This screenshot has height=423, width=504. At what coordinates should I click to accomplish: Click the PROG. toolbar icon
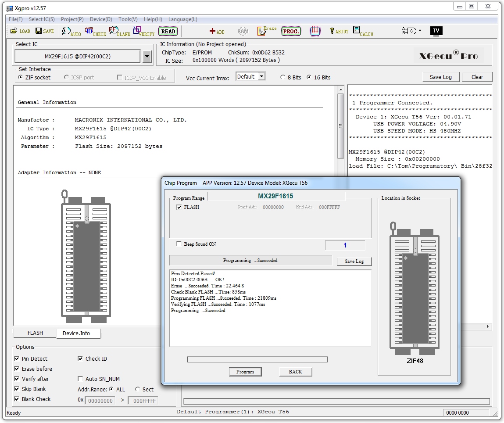pyautogui.click(x=291, y=31)
